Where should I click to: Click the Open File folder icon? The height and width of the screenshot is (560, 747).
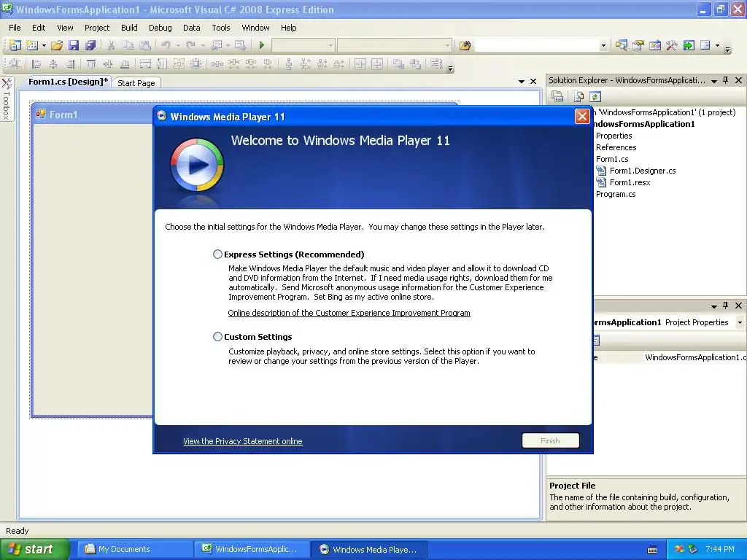pos(57,45)
